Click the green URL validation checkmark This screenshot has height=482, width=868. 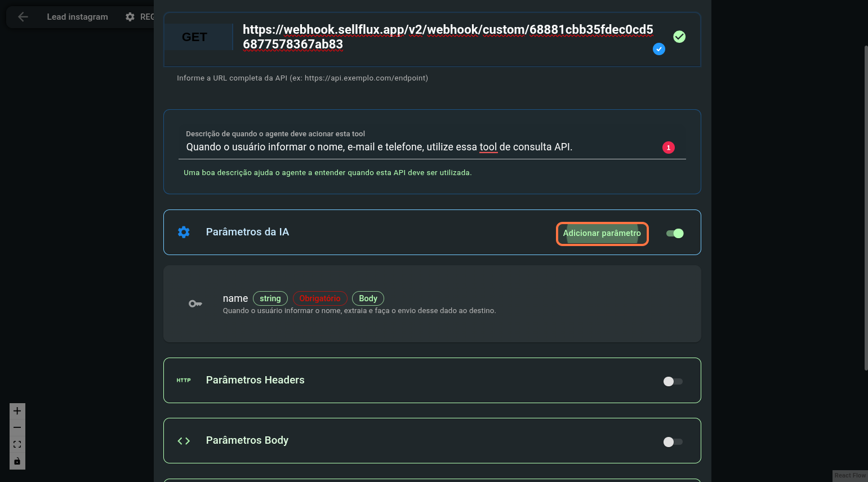pyautogui.click(x=679, y=37)
